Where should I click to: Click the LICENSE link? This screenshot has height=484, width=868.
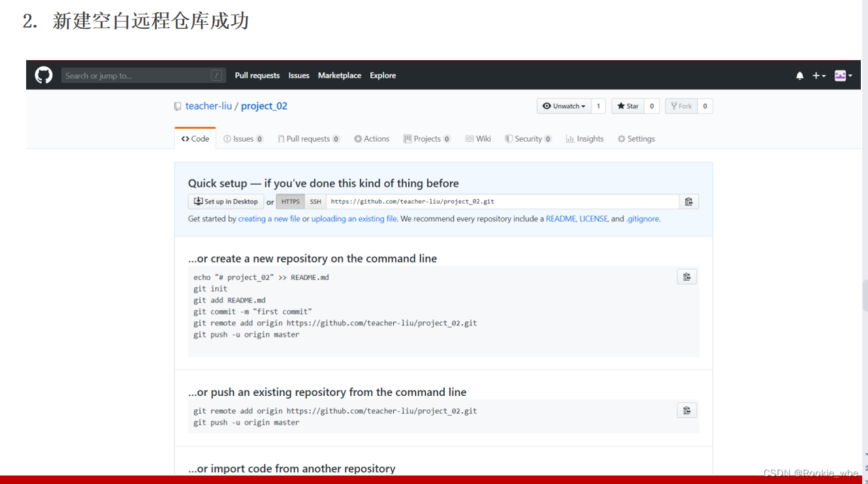[x=593, y=219]
